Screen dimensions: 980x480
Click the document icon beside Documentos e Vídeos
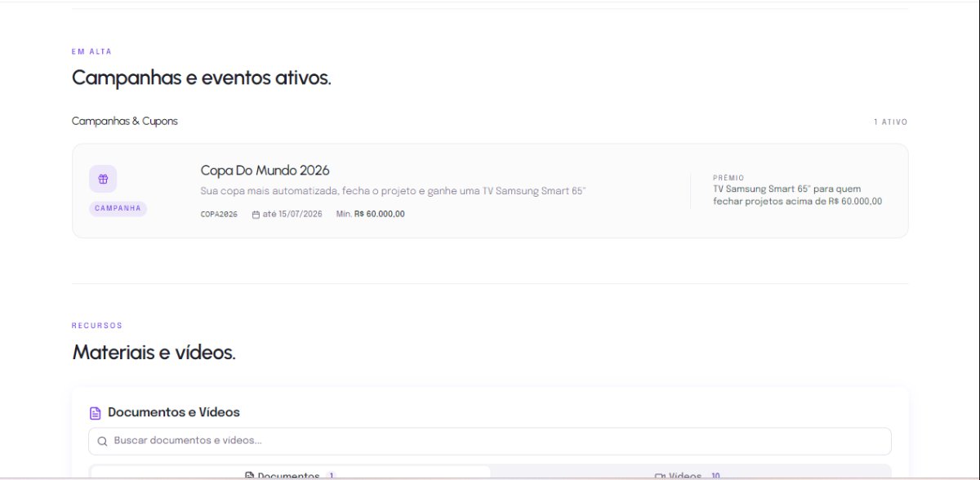(96, 413)
